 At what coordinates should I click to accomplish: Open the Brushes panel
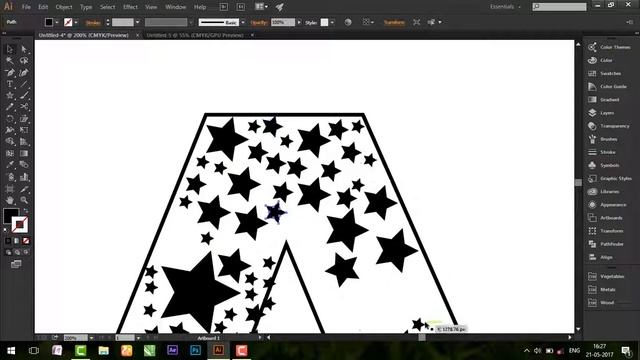tap(608, 139)
